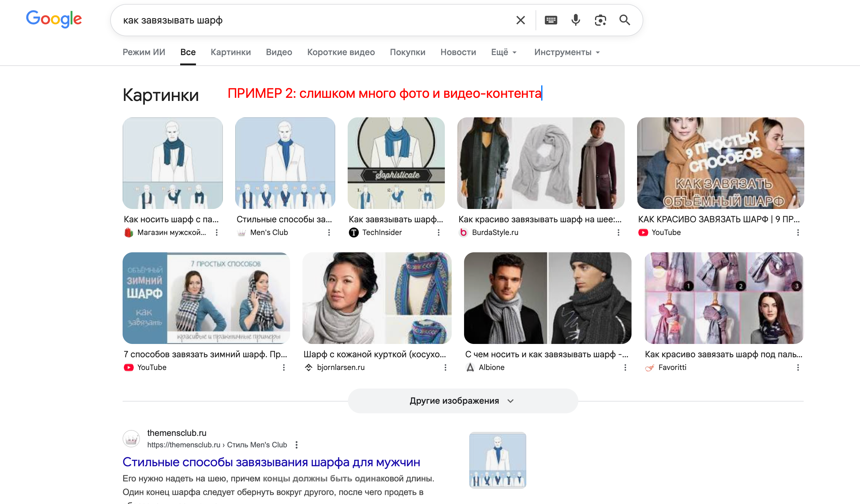860x504 pixels.
Task: Click YouTube icon under КАК КРАСИВО ЗАВЯЗАТЬ ШАРФ
Action: pos(643,232)
